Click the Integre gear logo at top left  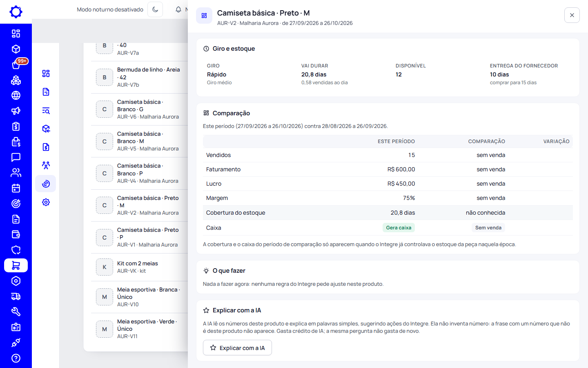pos(16,12)
